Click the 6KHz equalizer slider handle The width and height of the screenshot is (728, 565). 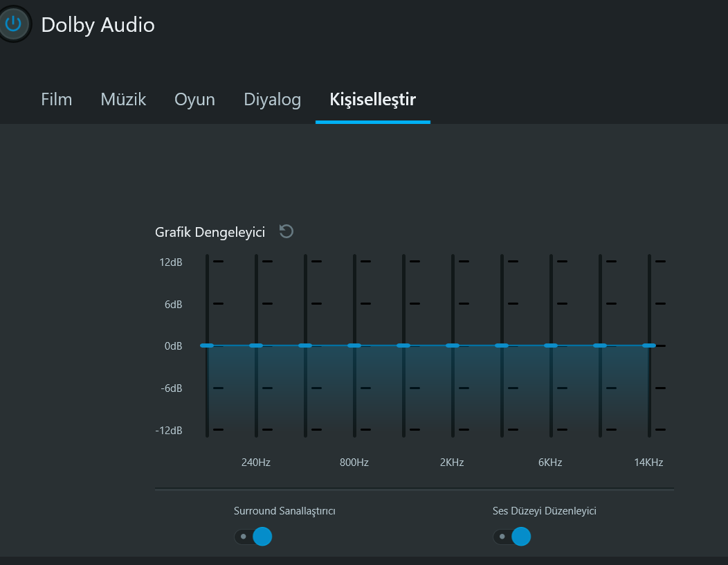(x=551, y=346)
